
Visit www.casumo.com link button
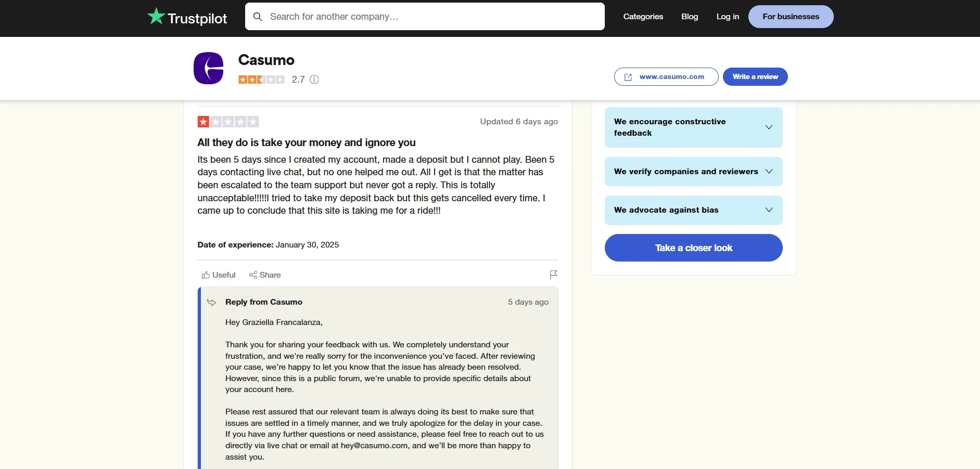point(666,77)
